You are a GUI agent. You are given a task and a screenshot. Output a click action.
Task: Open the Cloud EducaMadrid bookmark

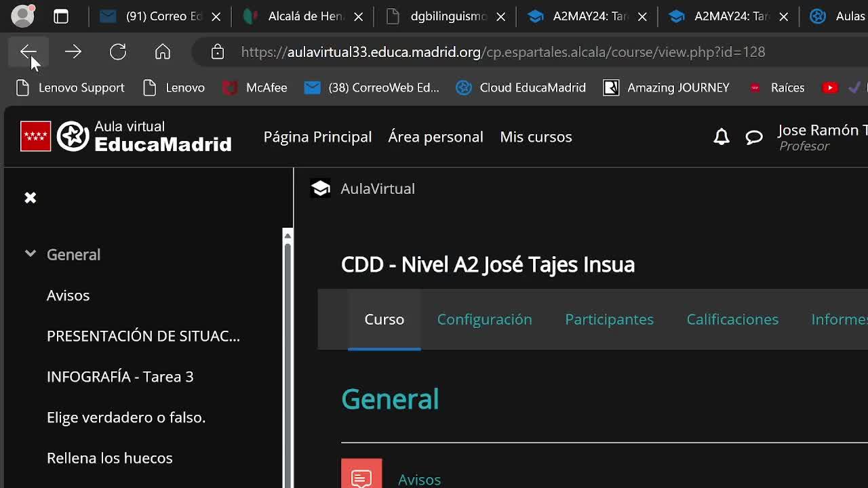(521, 87)
